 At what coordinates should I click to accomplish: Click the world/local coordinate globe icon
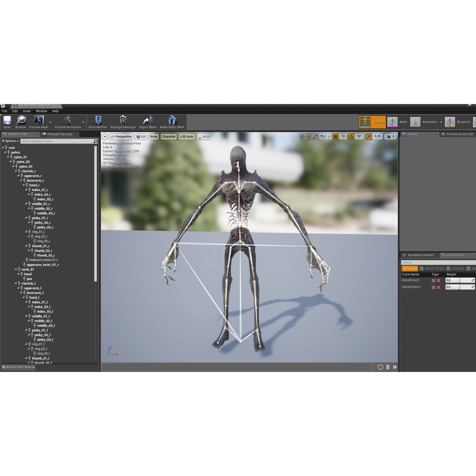(x=322, y=137)
